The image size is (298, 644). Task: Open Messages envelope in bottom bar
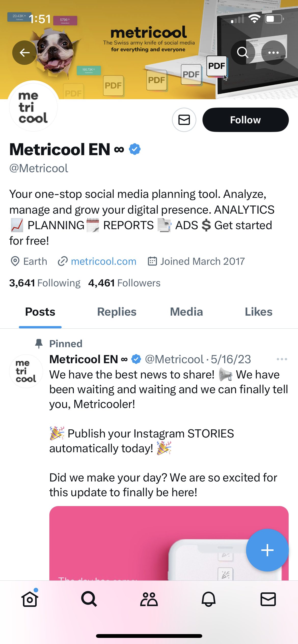click(268, 599)
